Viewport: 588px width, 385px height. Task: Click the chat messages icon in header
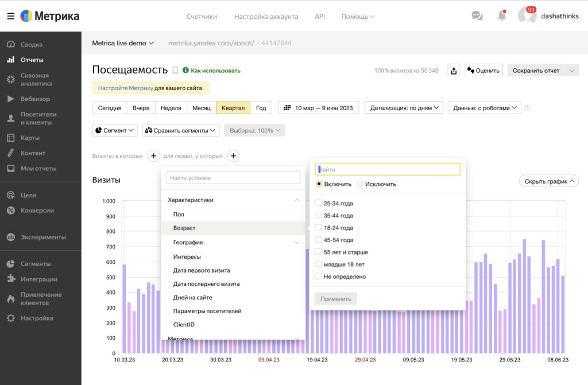click(x=477, y=16)
